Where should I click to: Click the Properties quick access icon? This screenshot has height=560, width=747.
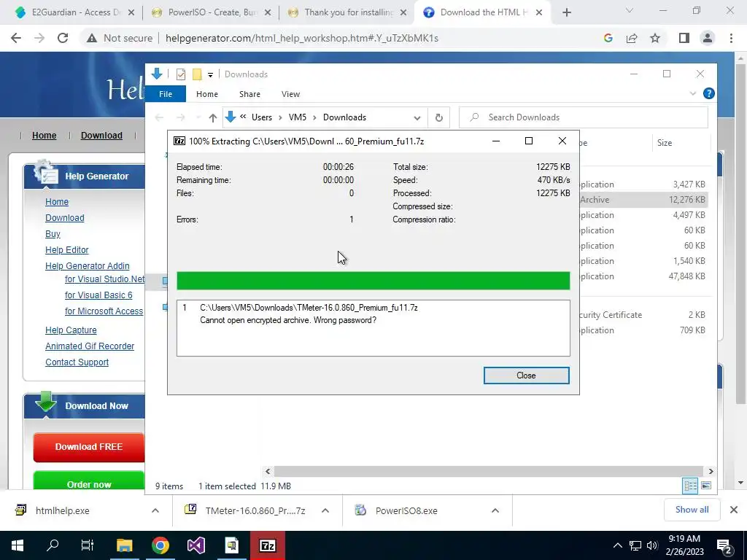click(x=181, y=74)
